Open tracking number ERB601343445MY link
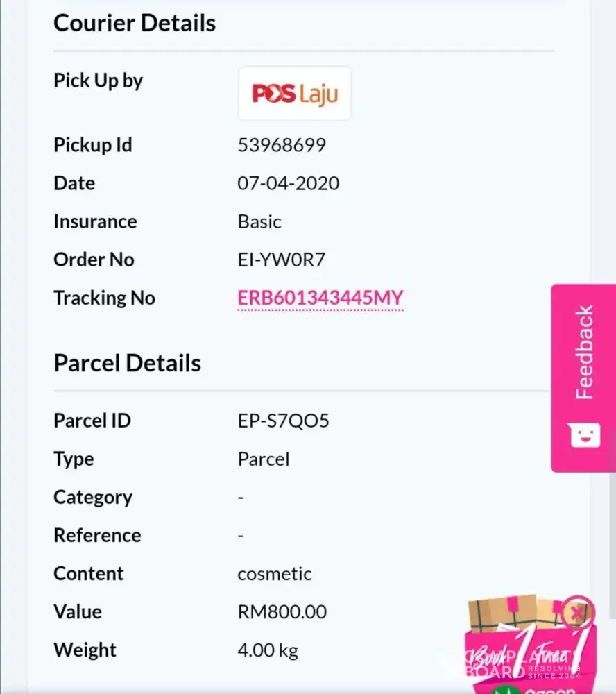Image resolution: width=616 pixels, height=694 pixels. (320, 298)
